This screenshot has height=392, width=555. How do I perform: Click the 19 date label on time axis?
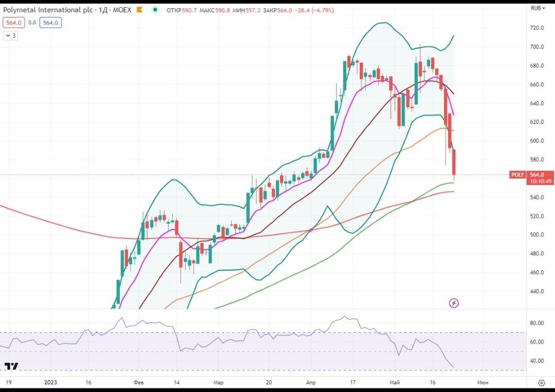(9, 382)
